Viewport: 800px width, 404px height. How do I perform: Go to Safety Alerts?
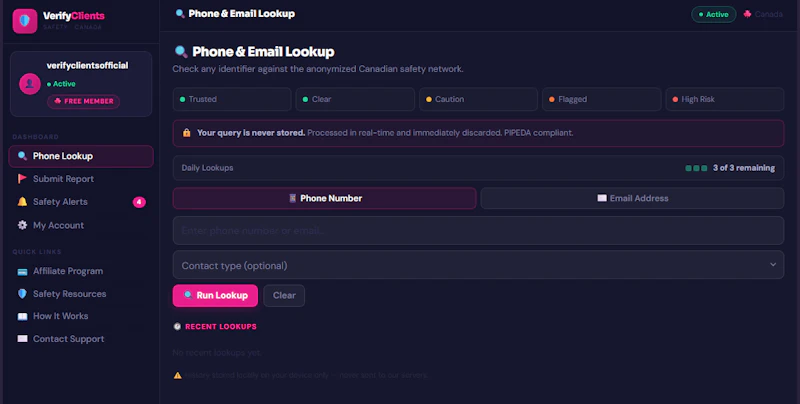point(81,202)
